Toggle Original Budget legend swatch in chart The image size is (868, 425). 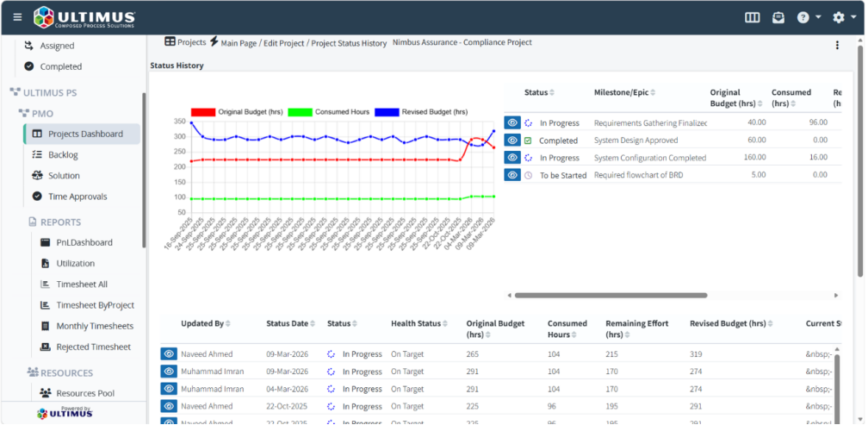click(x=202, y=112)
